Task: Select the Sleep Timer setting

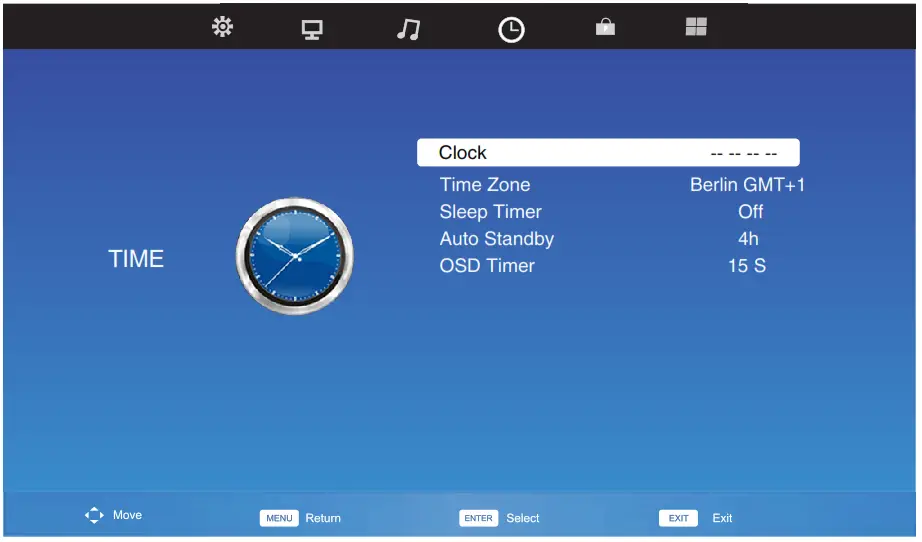Action: (x=490, y=212)
